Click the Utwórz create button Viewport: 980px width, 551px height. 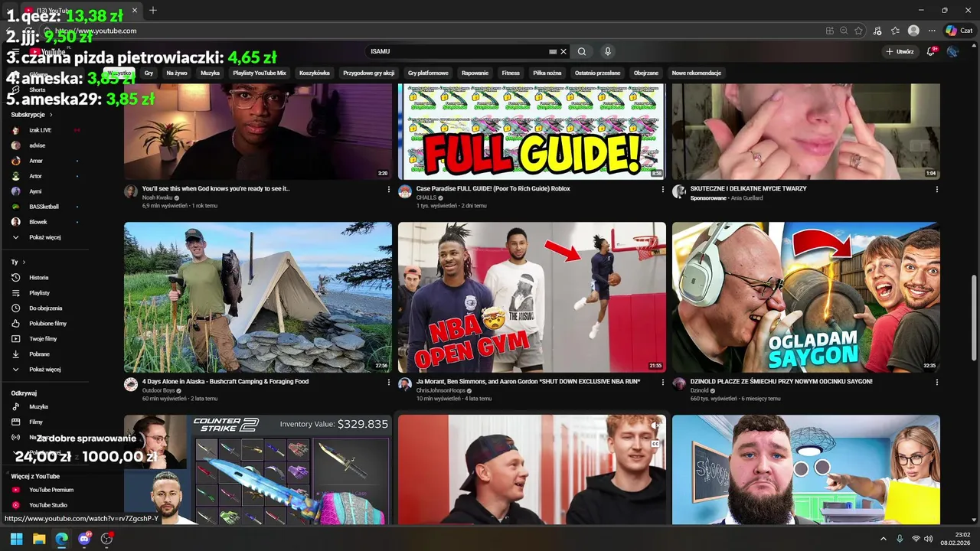pyautogui.click(x=900, y=51)
